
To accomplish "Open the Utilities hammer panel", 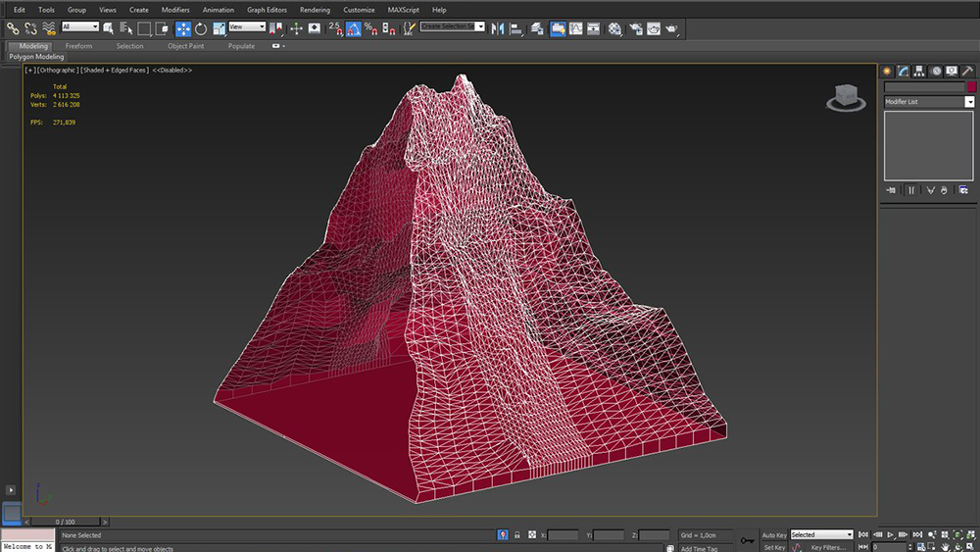I will pyautogui.click(x=967, y=72).
